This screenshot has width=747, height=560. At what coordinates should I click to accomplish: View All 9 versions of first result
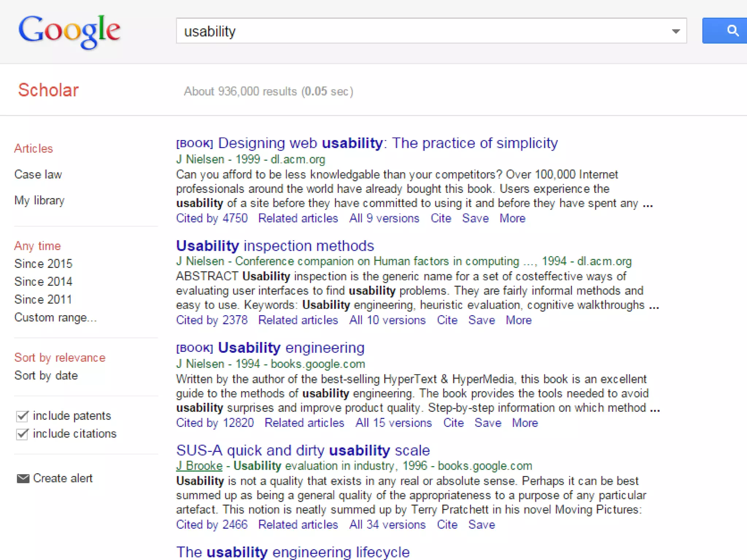tap(384, 218)
